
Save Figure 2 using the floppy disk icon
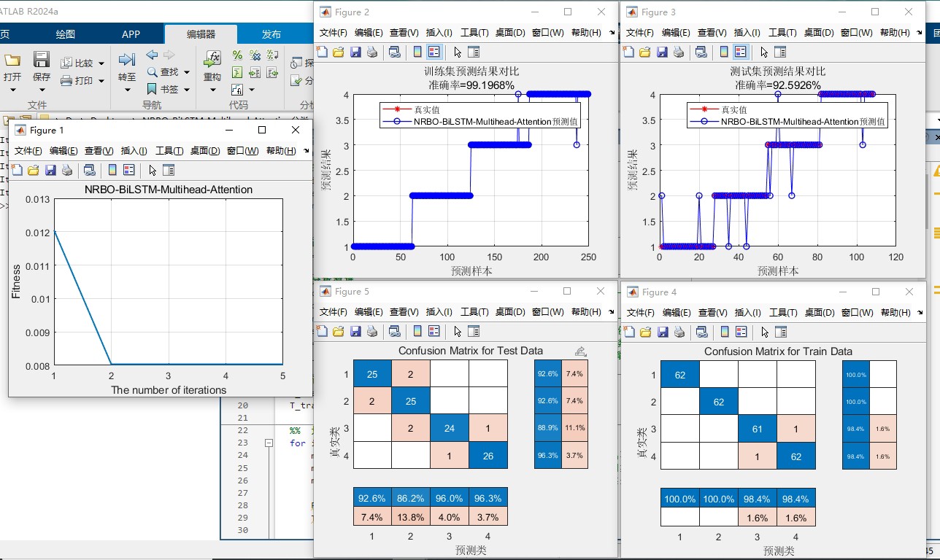355,52
